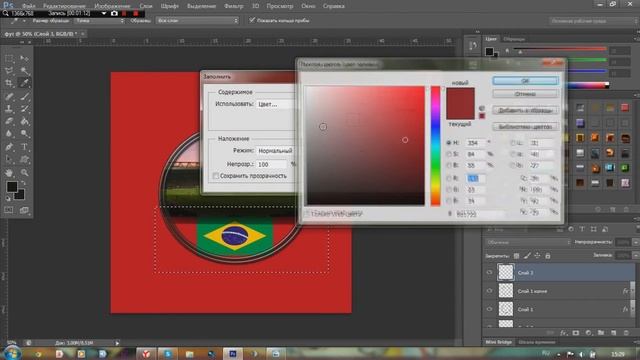Select the S saturation radio button
Image resolution: width=640 pixels, height=360 pixels.
(449, 154)
